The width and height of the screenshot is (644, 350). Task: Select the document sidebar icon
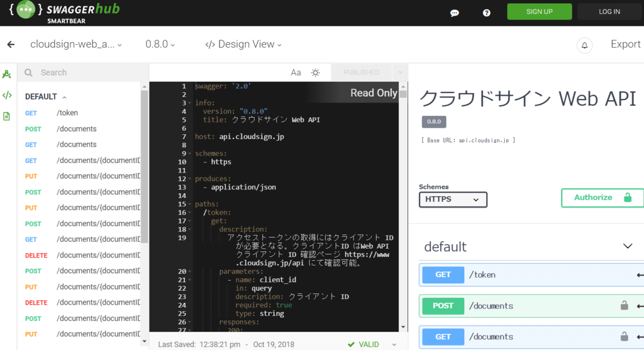pyautogui.click(x=6, y=116)
